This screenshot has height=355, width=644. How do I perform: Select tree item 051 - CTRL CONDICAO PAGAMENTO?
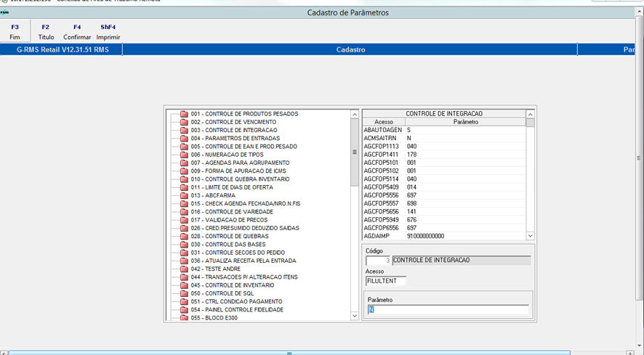tap(236, 301)
